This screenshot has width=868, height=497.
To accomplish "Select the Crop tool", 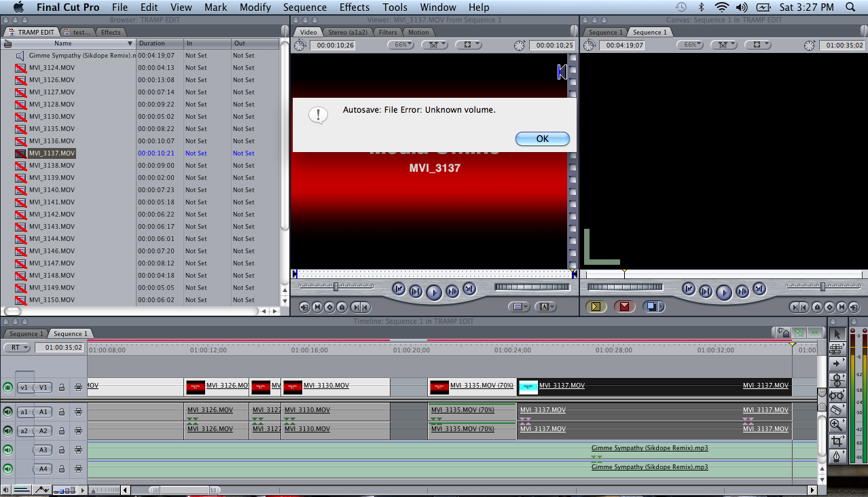I will tap(837, 441).
